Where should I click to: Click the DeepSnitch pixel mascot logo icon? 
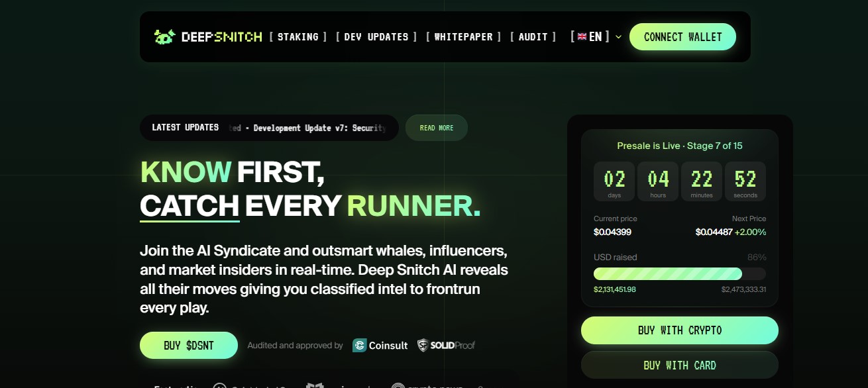(x=164, y=36)
